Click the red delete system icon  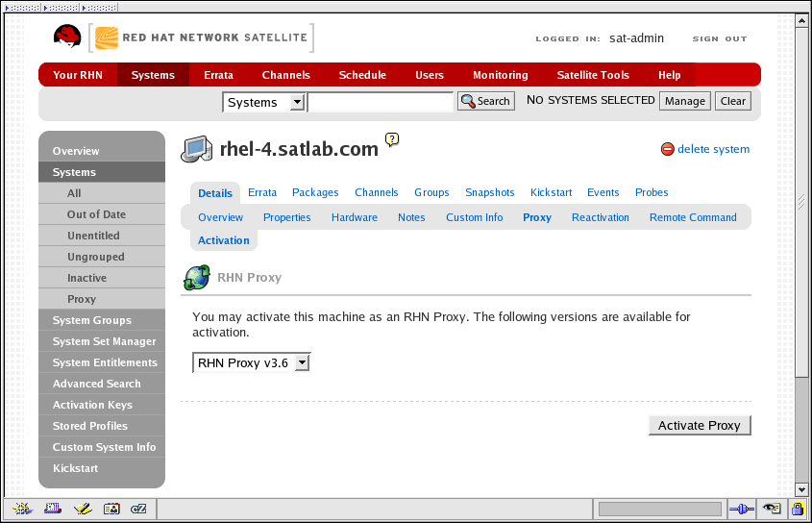(668, 149)
